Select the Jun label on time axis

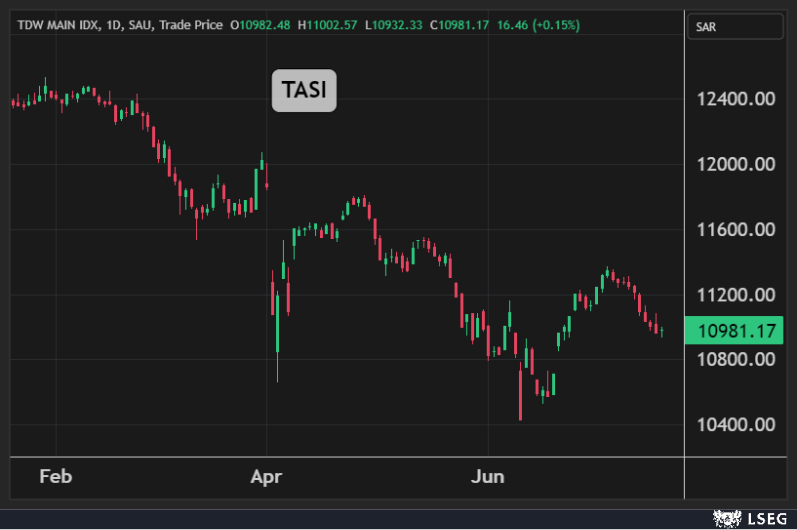click(x=487, y=476)
